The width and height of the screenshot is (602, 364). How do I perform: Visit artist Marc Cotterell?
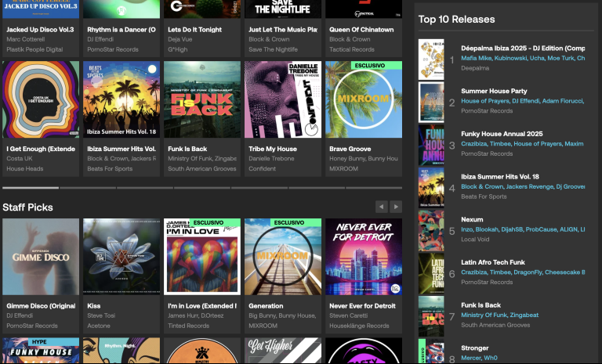(26, 39)
